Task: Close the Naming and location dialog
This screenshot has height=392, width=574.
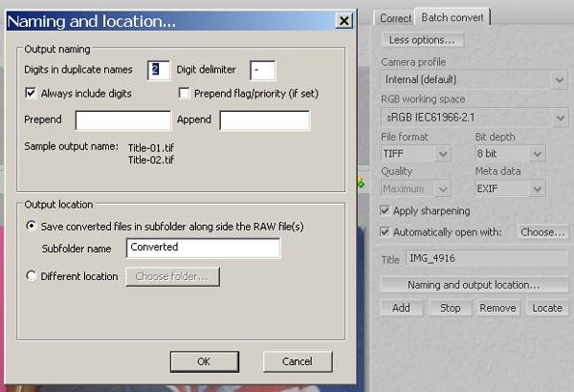Action: tap(343, 21)
